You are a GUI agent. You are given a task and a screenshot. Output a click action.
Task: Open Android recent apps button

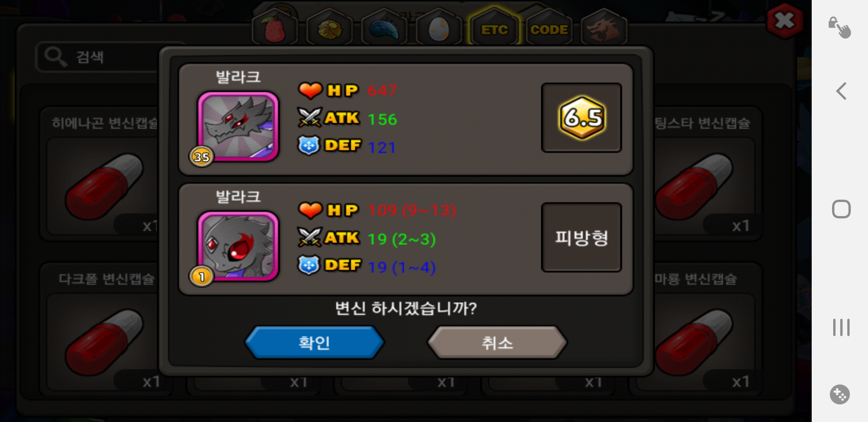tap(841, 327)
